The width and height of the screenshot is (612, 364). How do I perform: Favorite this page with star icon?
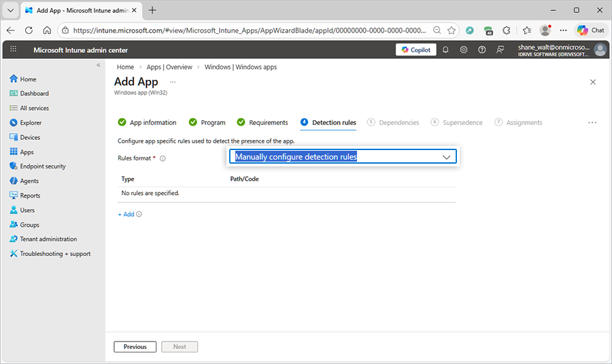click(452, 30)
